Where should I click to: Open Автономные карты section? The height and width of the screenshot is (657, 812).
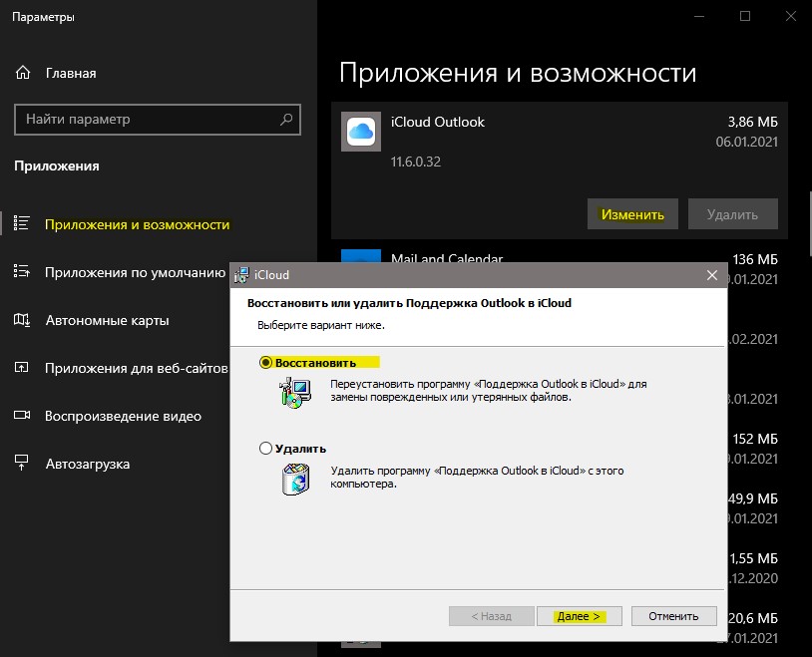click(107, 320)
